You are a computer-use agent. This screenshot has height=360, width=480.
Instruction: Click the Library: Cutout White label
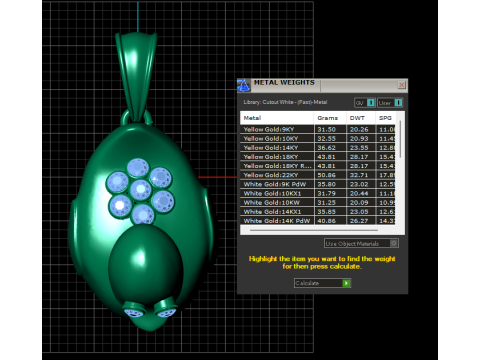click(x=285, y=102)
